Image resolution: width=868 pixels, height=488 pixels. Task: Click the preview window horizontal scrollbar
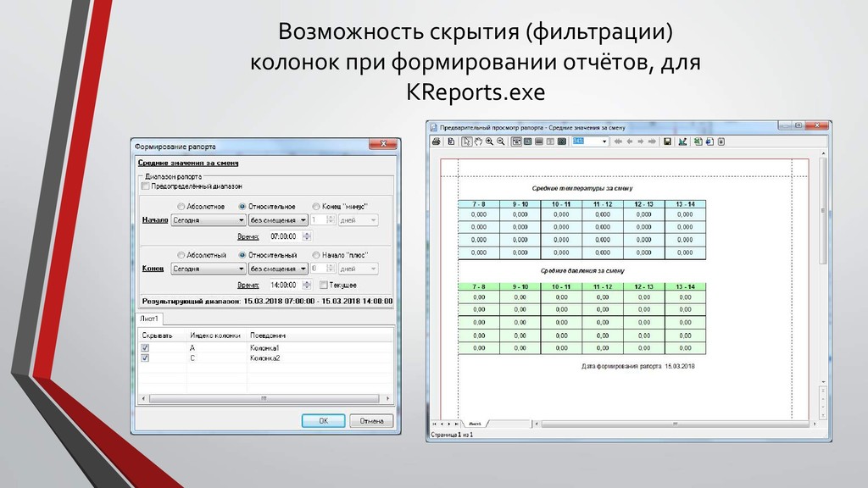675,424
